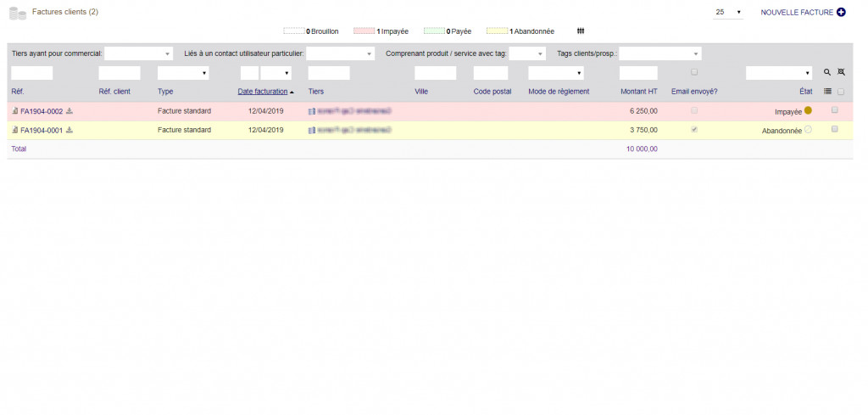Focus the date day filter input
This screenshot has height=415, width=868.
tap(250, 73)
